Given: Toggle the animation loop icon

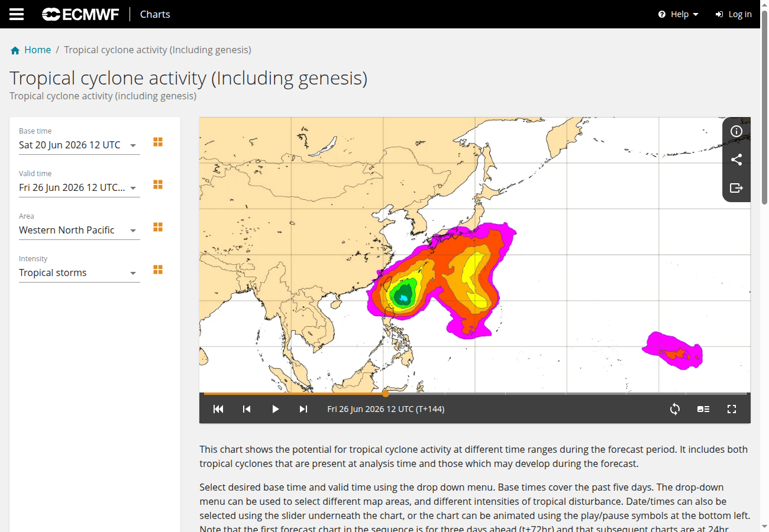Looking at the screenshot, I should pyautogui.click(x=675, y=409).
